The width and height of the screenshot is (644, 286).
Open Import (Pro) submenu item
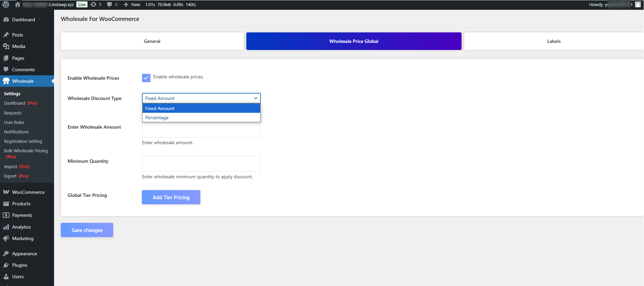coord(17,167)
